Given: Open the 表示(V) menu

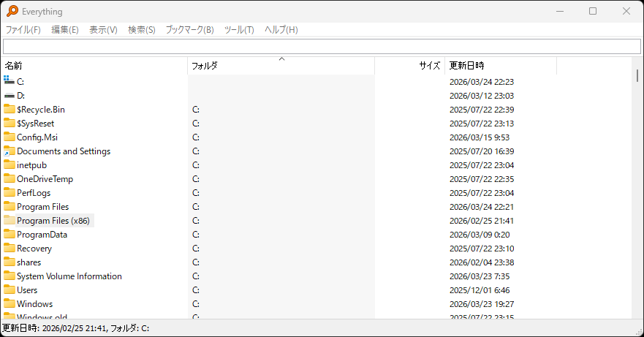Looking at the screenshot, I should [103, 29].
